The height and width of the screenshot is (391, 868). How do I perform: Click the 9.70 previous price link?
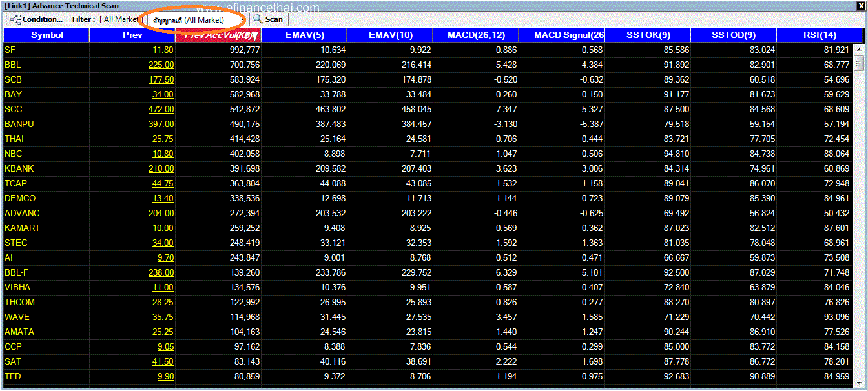tap(165, 257)
